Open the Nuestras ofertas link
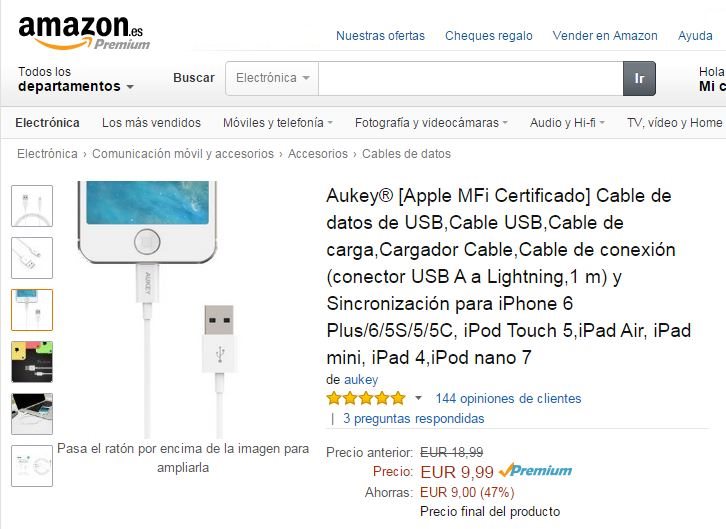Screen dimensions: 726x529 pyautogui.click(x=380, y=36)
